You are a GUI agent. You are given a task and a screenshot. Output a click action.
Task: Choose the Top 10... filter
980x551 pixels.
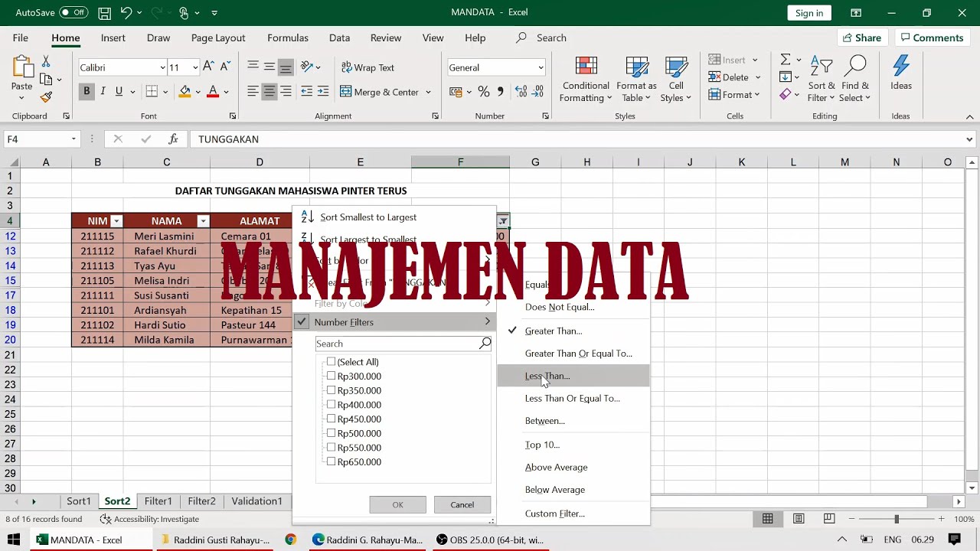click(x=573, y=445)
